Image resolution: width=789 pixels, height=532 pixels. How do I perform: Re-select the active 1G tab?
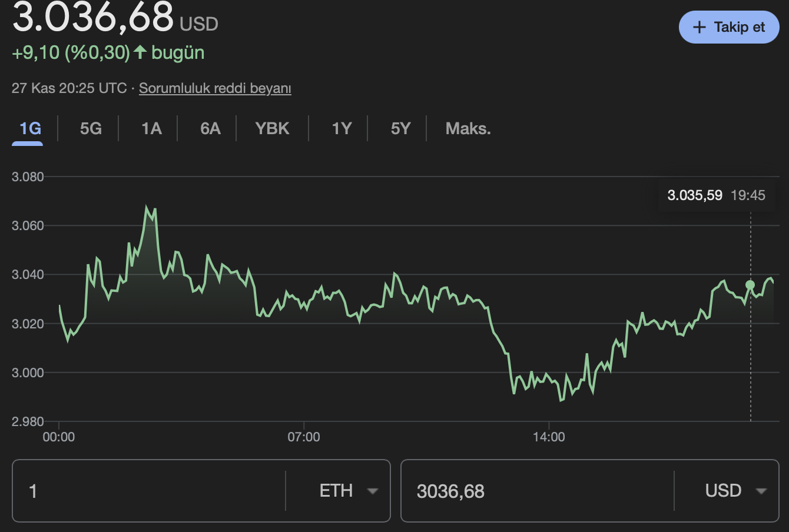coord(27,128)
